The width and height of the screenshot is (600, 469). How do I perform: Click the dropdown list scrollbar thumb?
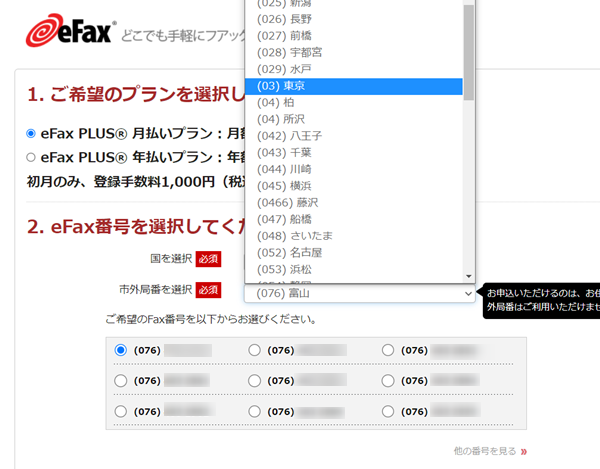[x=469, y=52]
